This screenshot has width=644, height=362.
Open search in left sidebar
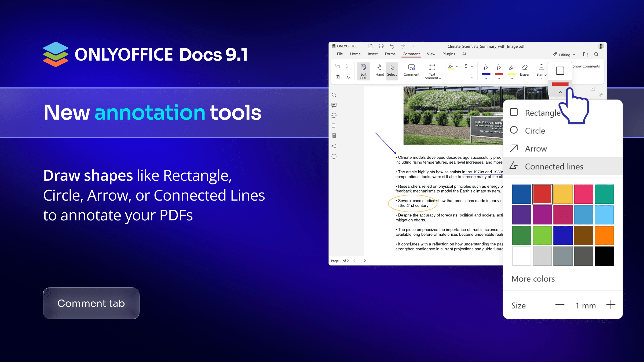tap(334, 95)
